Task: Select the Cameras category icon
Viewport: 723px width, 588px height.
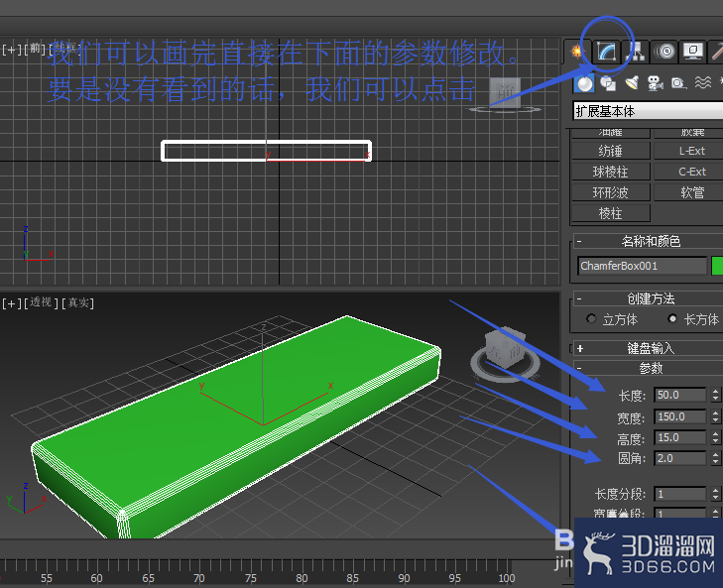Action: [656, 83]
